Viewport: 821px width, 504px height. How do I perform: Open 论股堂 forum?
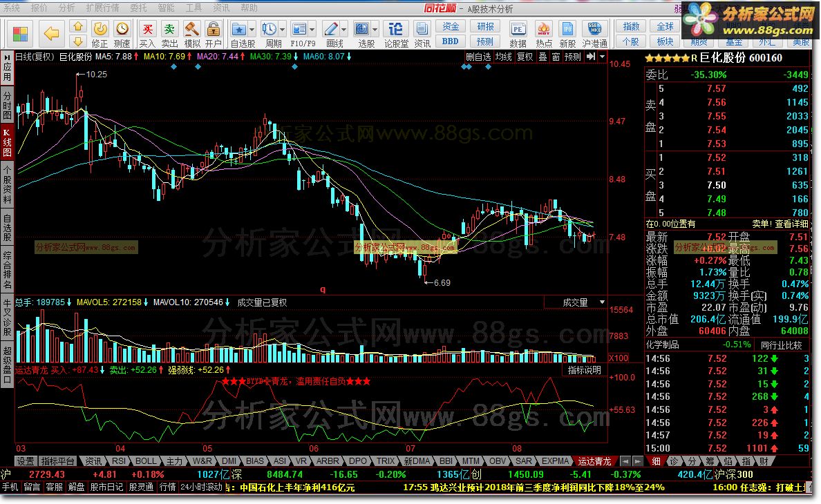click(x=396, y=34)
